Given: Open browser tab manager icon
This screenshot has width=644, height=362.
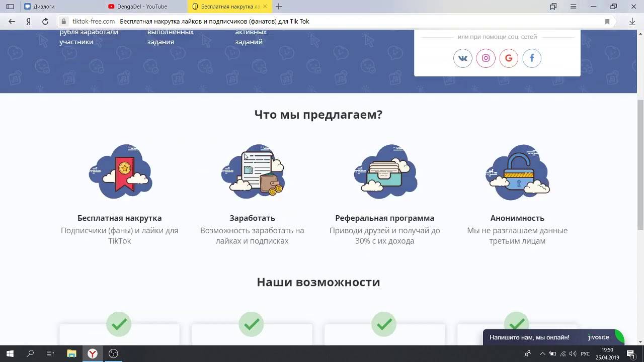Looking at the screenshot, I should click(x=553, y=7).
